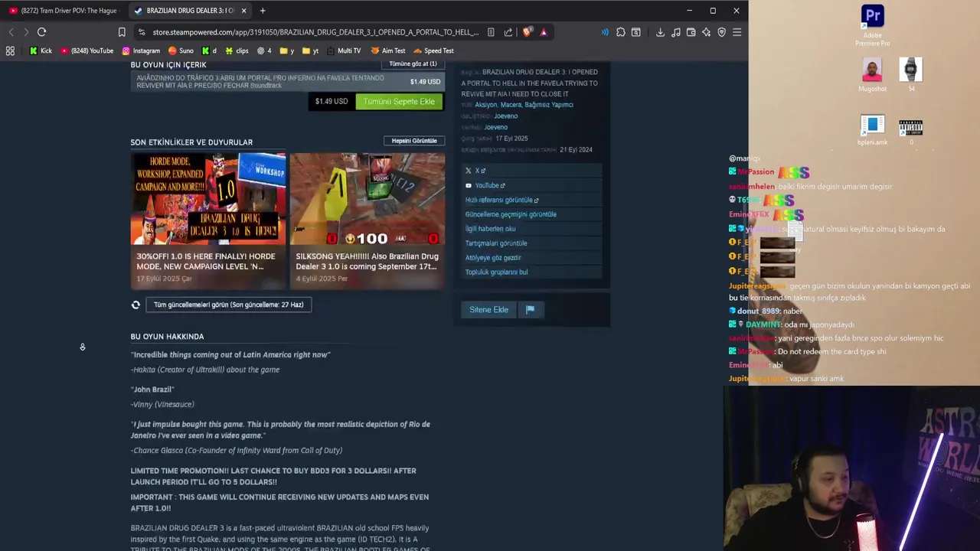Expand the 'y' bookmarks folder
Screen dimensions: 980x551
coord(287,51)
